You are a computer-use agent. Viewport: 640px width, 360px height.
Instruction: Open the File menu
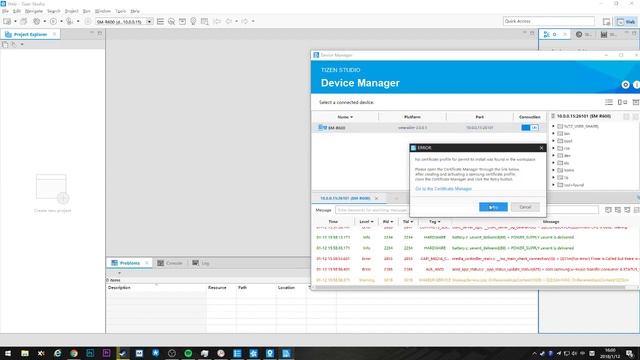(5, 11)
